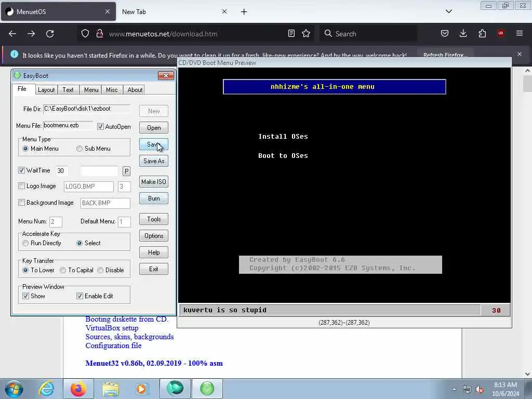532x399 pixels.
Task: Uncheck the WaitTime checkbox
Action: (x=21, y=170)
